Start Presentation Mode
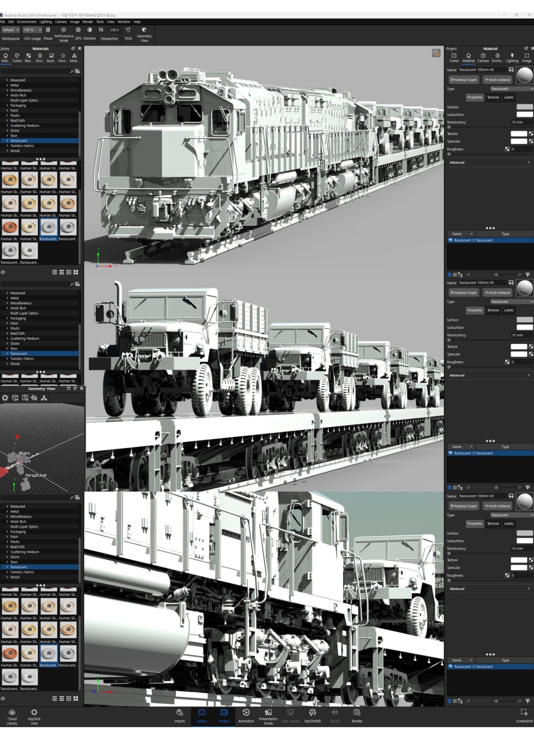The image size is (534, 756). click(x=268, y=715)
